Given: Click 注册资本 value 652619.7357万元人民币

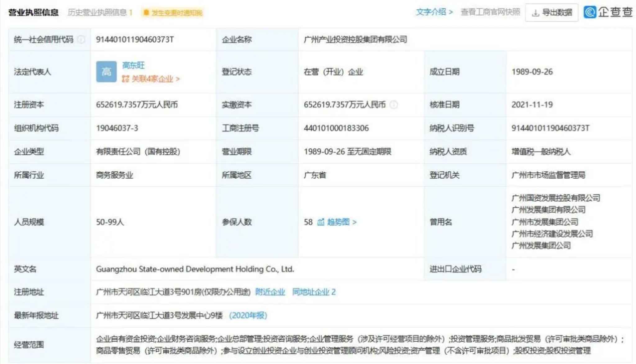Looking at the screenshot, I should click(137, 105).
